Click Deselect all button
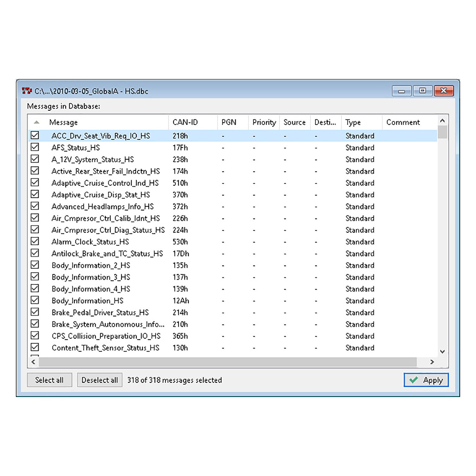 pyautogui.click(x=99, y=380)
